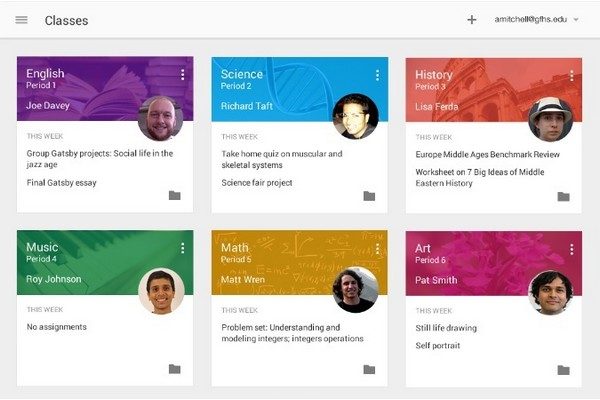The width and height of the screenshot is (600, 400).
Task: Open the three-dot menu on Math card
Action: point(377,248)
